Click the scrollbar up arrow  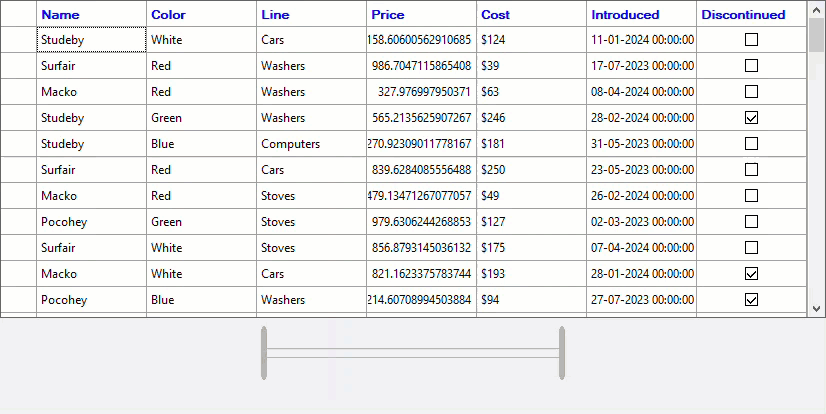click(816, 8)
